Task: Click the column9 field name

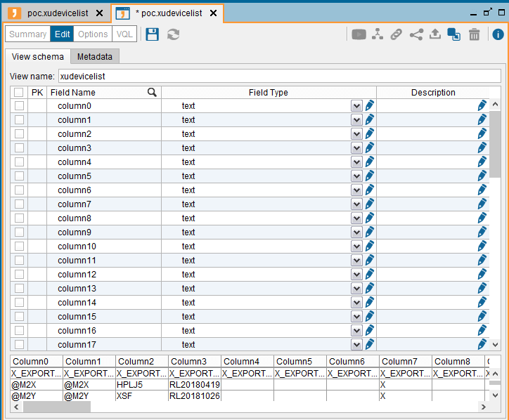Action: [x=75, y=232]
